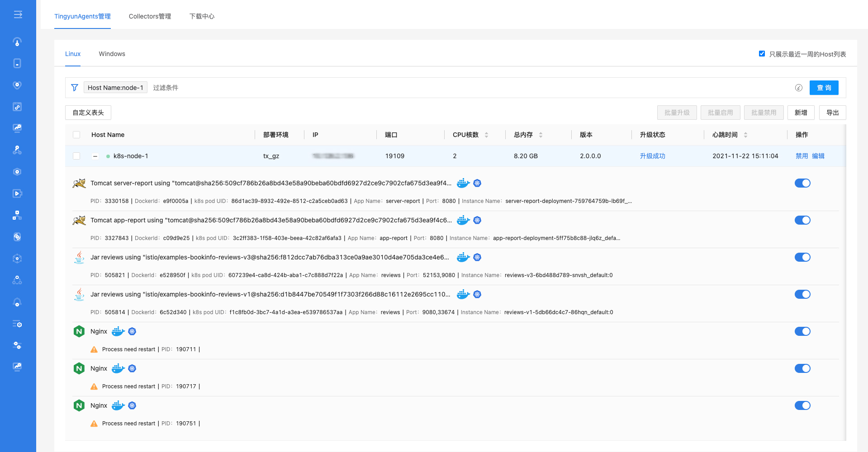This screenshot has width=868, height=452.
Task: Toggle the Nginx PID 190717 switch
Action: [802, 368]
